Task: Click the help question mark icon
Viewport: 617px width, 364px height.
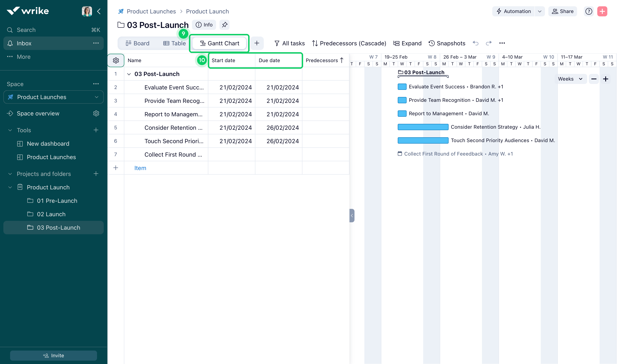Action: (588, 11)
